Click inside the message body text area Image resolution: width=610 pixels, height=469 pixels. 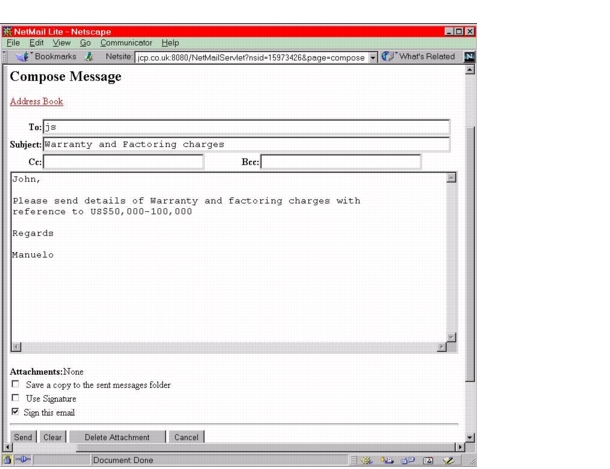[x=228, y=257]
